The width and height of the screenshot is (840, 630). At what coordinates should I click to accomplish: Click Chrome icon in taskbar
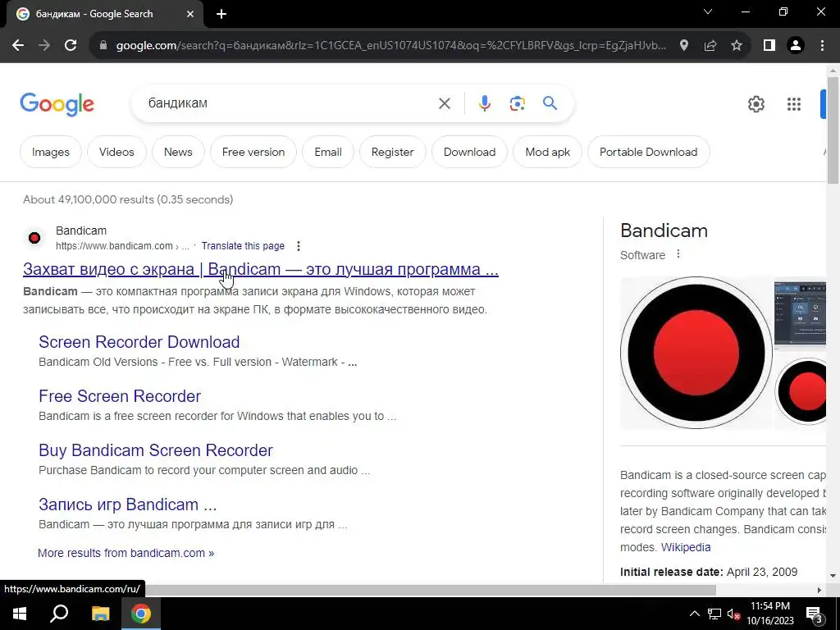(x=141, y=614)
